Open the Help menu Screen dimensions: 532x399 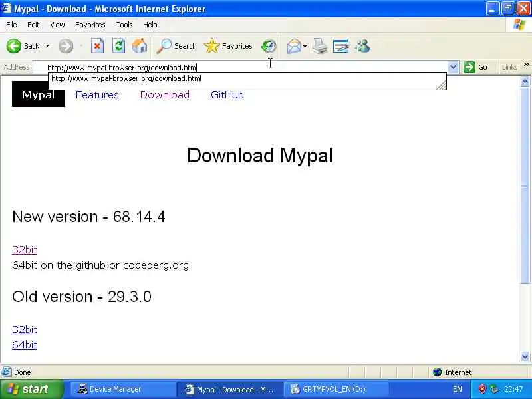(150, 25)
